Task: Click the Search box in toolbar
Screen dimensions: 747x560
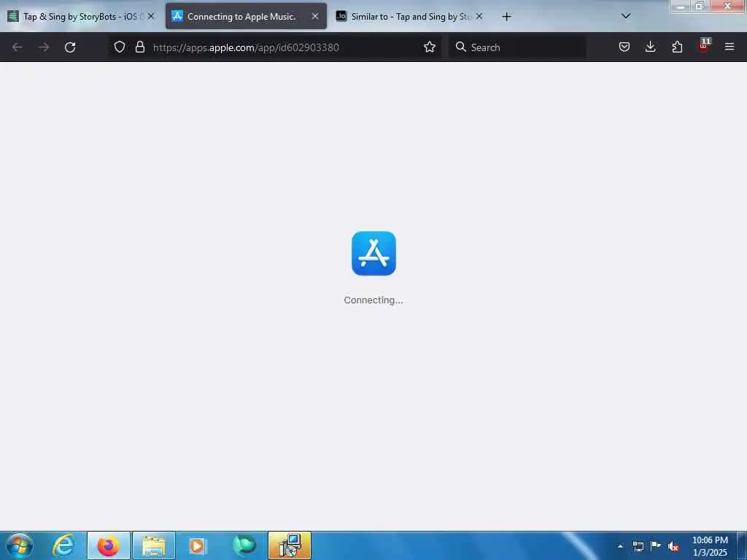Action: click(x=517, y=47)
